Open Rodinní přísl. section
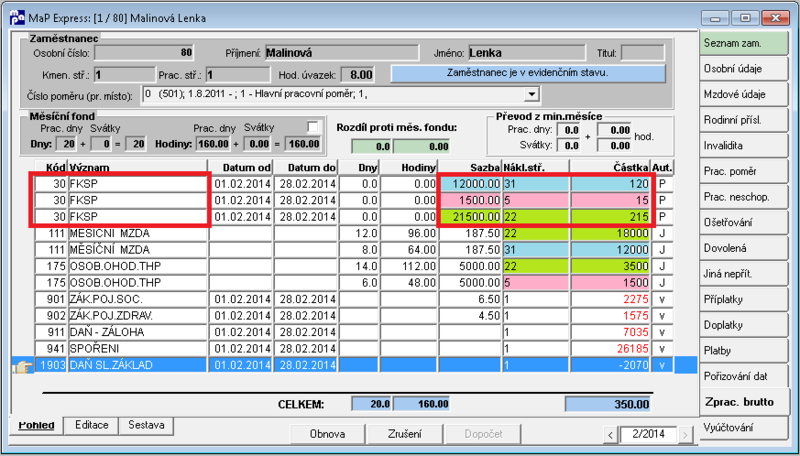Viewport: 800px width, 456px height. [x=744, y=120]
